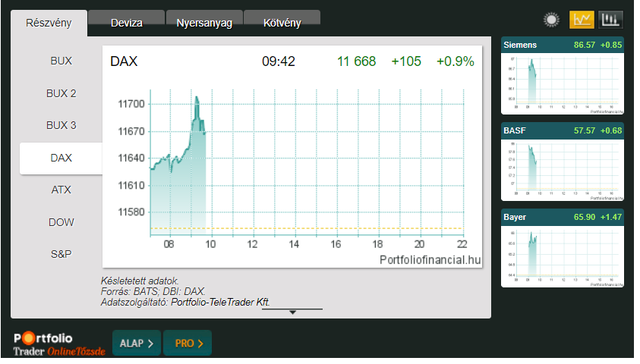Toggle the sun brightness theme icon
Viewport: 640px width, 364px height.
(551, 20)
